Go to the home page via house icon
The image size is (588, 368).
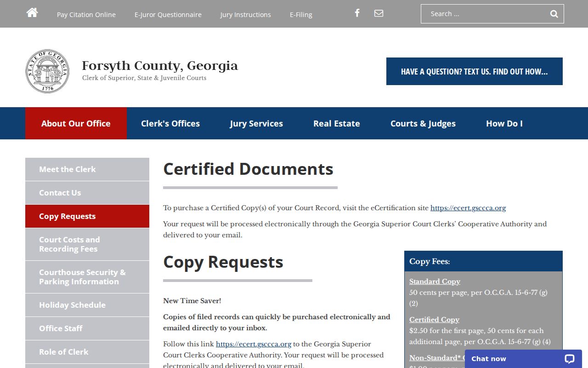pos(32,13)
